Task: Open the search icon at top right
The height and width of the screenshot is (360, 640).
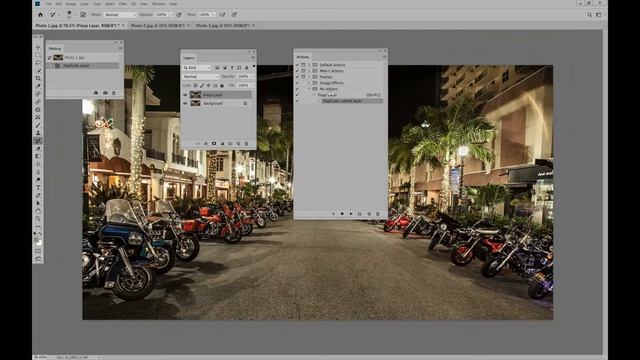Action: click(x=590, y=15)
